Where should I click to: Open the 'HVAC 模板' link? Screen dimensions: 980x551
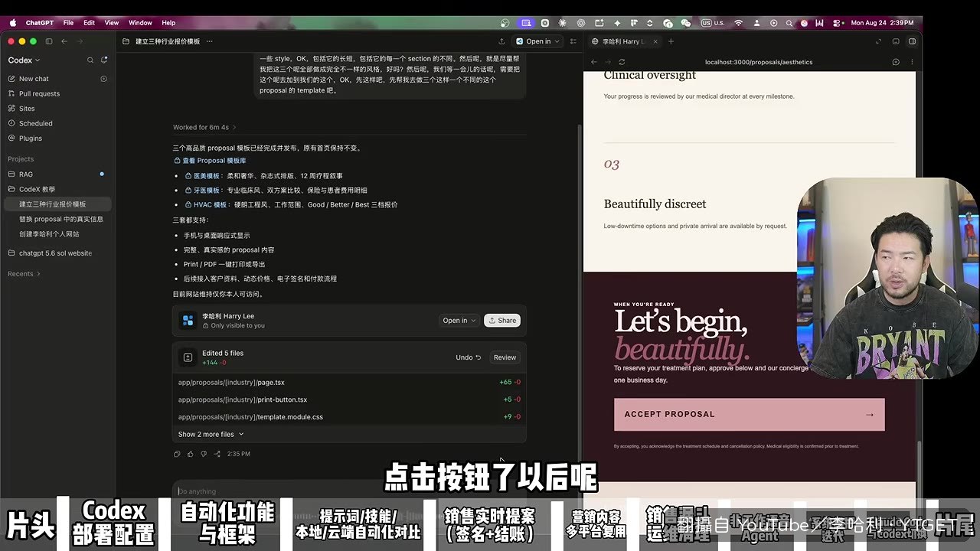click(207, 205)
